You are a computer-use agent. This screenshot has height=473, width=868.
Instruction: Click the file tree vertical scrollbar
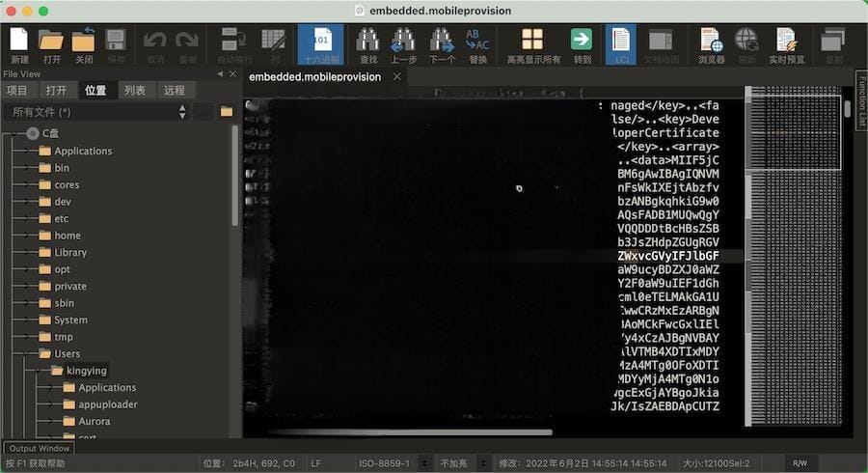tap(235, 175)
